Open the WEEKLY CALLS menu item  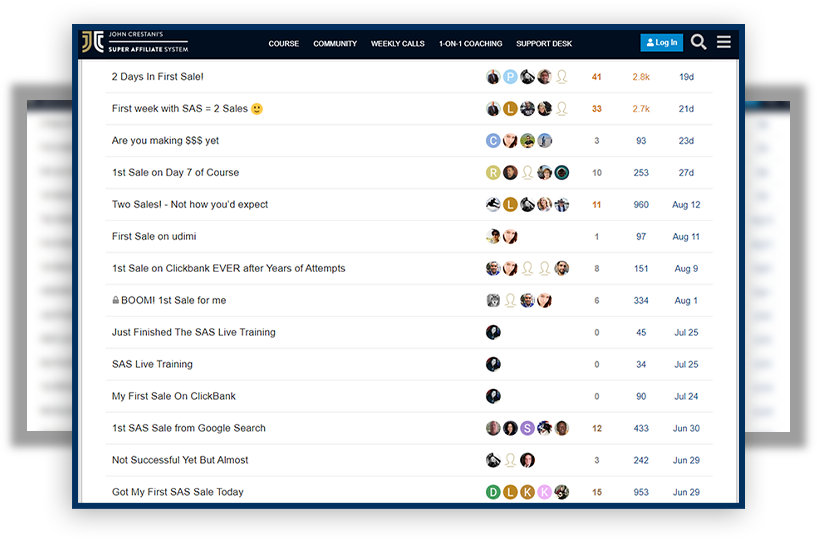tap(398, 44)
